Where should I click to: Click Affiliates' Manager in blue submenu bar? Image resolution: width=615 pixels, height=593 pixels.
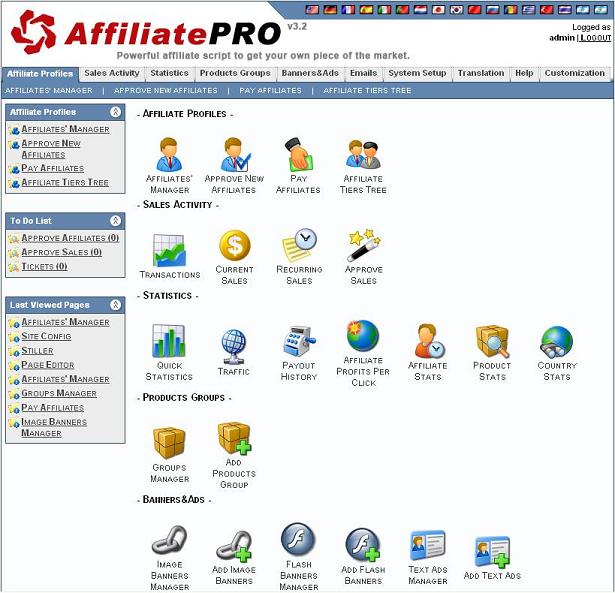coord(49,91)
